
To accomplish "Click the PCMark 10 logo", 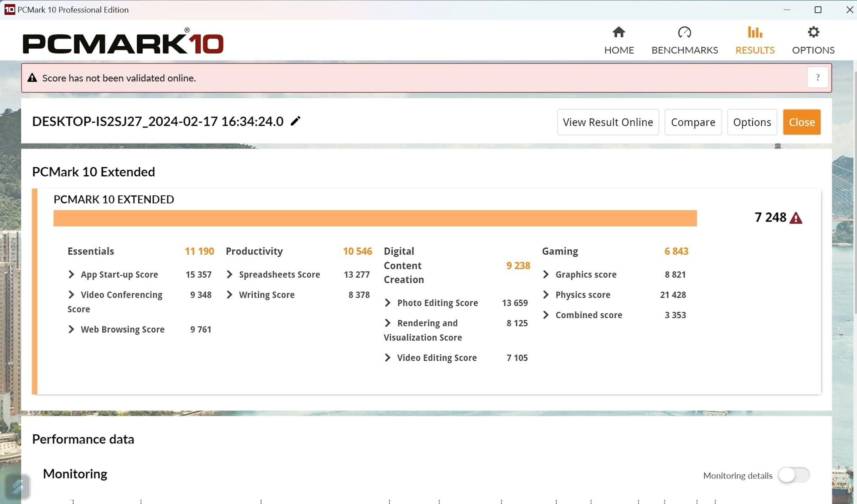I will (x=123, y=41).
